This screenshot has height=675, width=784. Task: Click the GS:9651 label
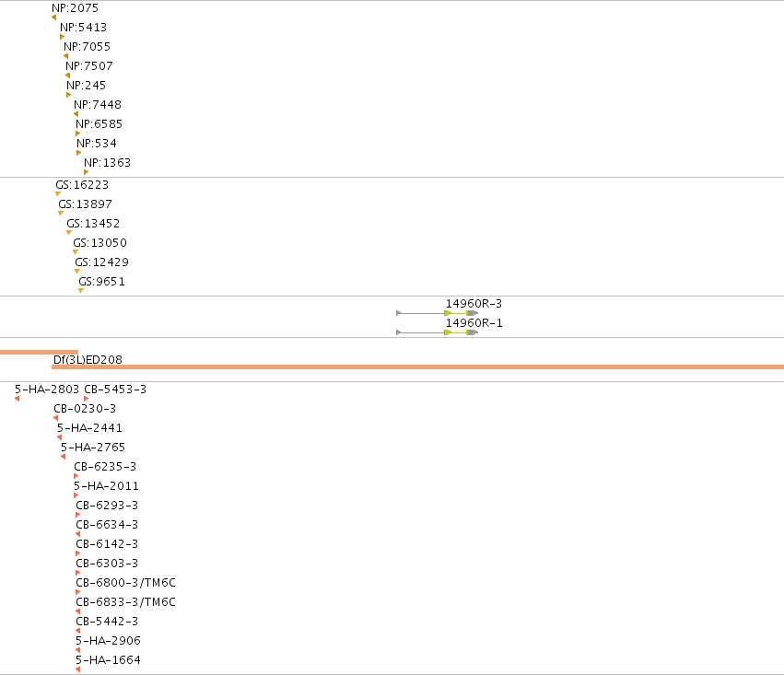[x=101, y=282]
